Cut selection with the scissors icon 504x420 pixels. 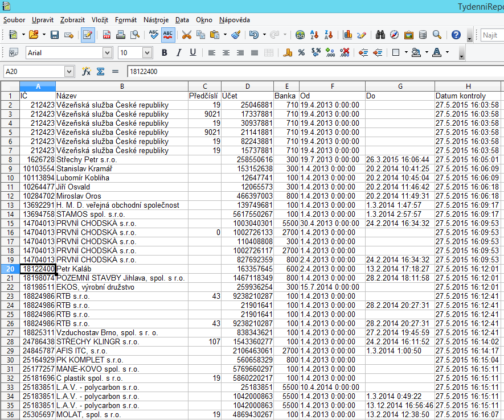click(x=186, y=34)
